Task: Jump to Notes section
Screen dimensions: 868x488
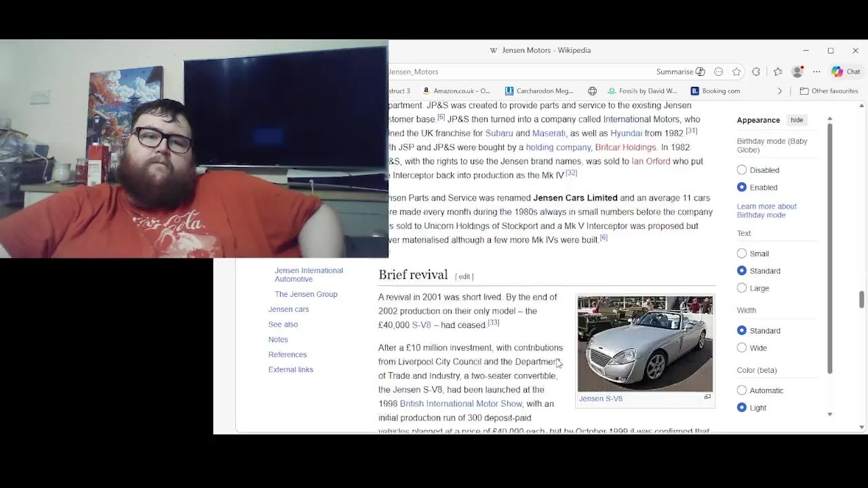Action: (278, 340)
